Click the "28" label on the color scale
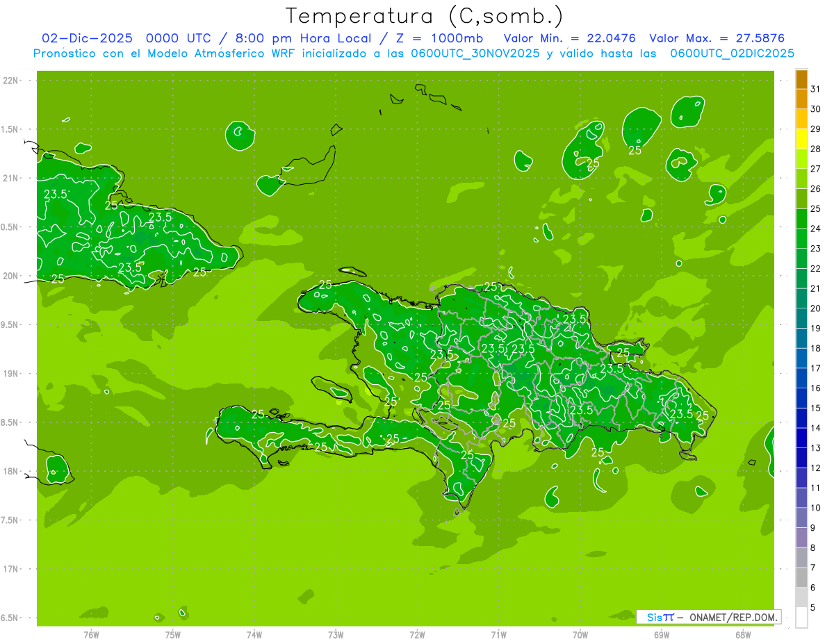Screen dimensions: 834x644 pos(816,149)
